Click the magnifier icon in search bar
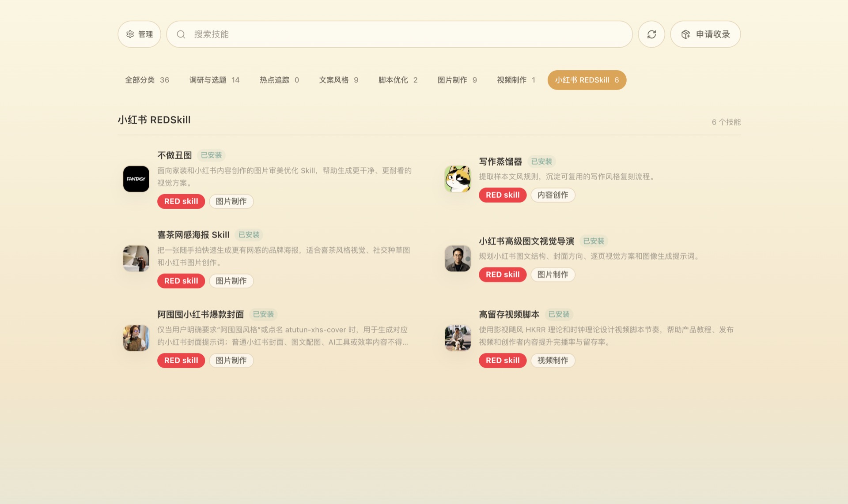The width and height of the screenshot is (848, 504). [181, 34]
